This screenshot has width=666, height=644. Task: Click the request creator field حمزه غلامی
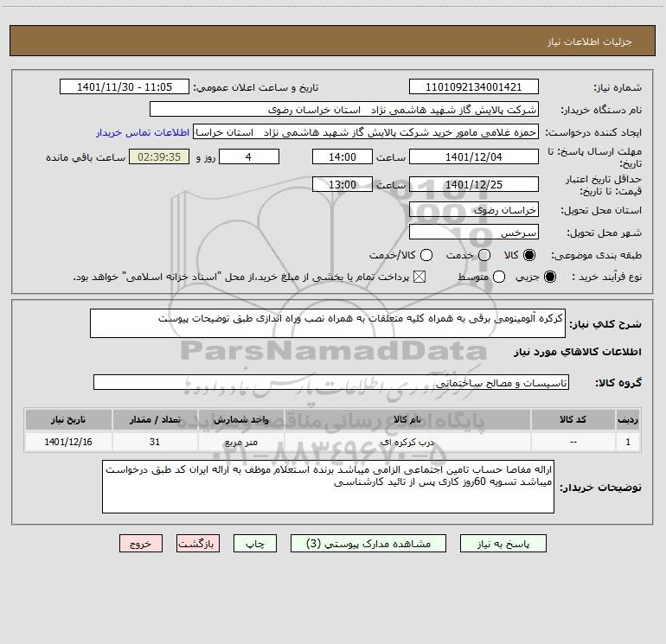point(366,132)
